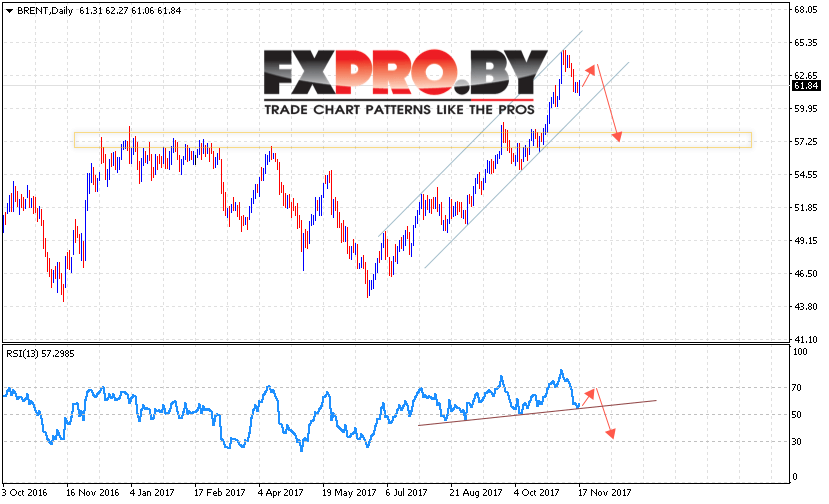
Task: Open the chart dropdown triangle beside BRENT
Action: (x=10, y=11)
